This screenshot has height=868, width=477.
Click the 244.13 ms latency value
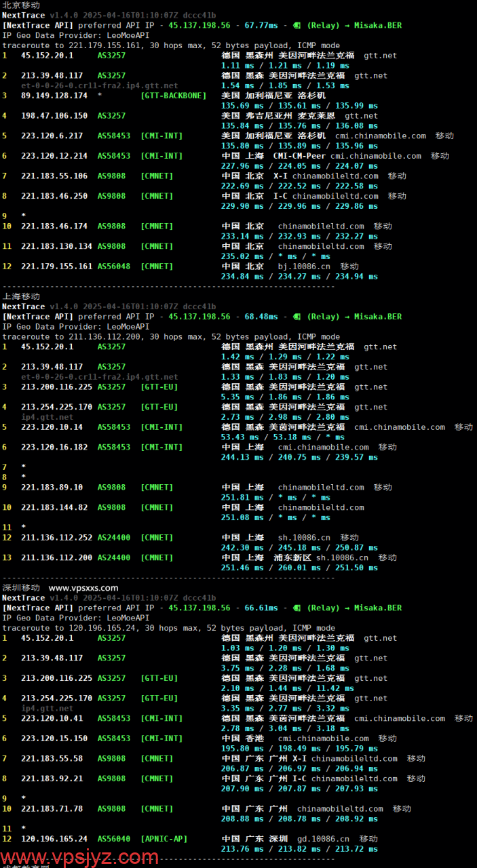242,457
